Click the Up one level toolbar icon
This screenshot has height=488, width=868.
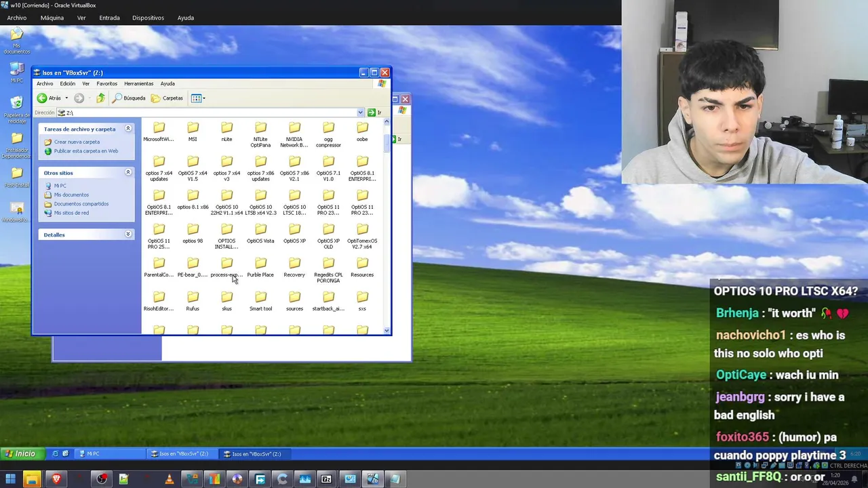coord(100,98)
